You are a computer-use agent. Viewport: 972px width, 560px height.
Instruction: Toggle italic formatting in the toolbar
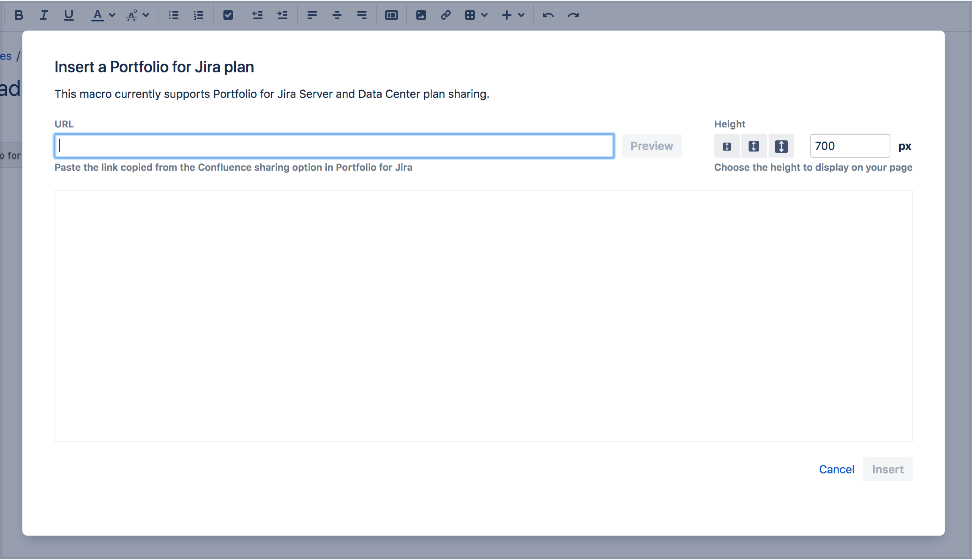(x=43, y=15)
